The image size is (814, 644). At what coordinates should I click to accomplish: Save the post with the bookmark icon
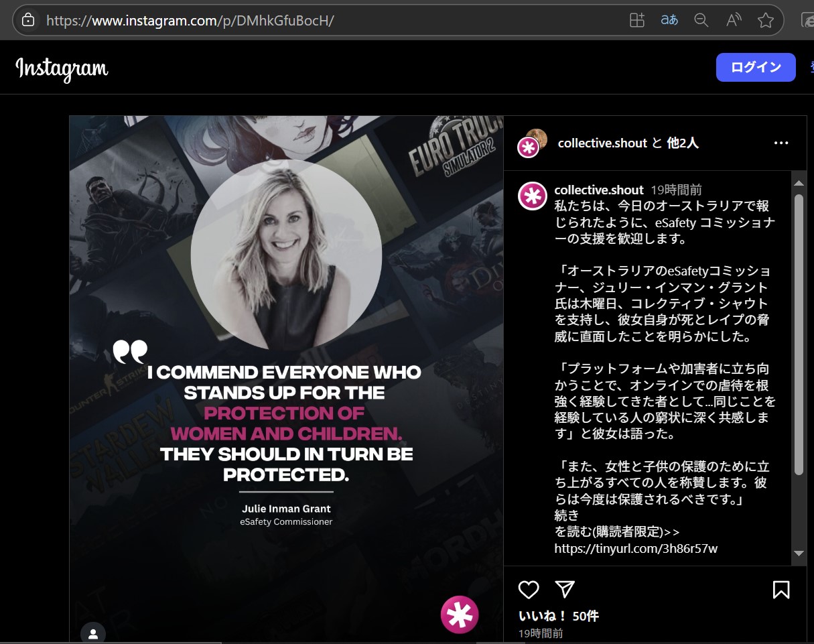click(781, 590)
